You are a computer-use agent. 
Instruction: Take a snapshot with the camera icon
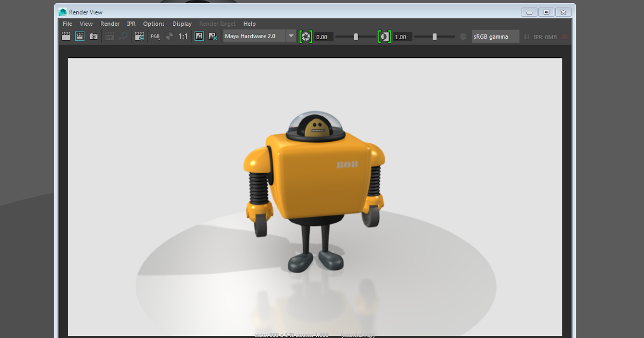(x=94, y=36)
